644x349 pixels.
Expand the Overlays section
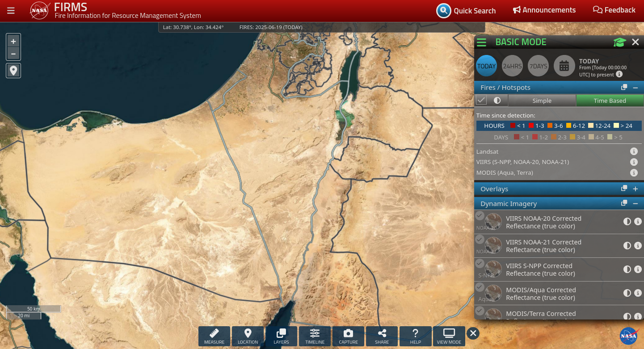click(x=635, y=189)
